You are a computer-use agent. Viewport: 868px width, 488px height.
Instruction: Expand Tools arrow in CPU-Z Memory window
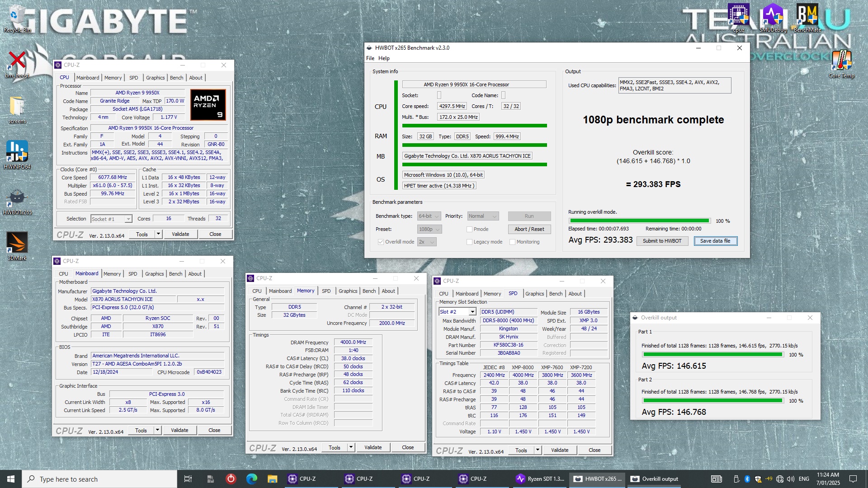pos(351,447)
